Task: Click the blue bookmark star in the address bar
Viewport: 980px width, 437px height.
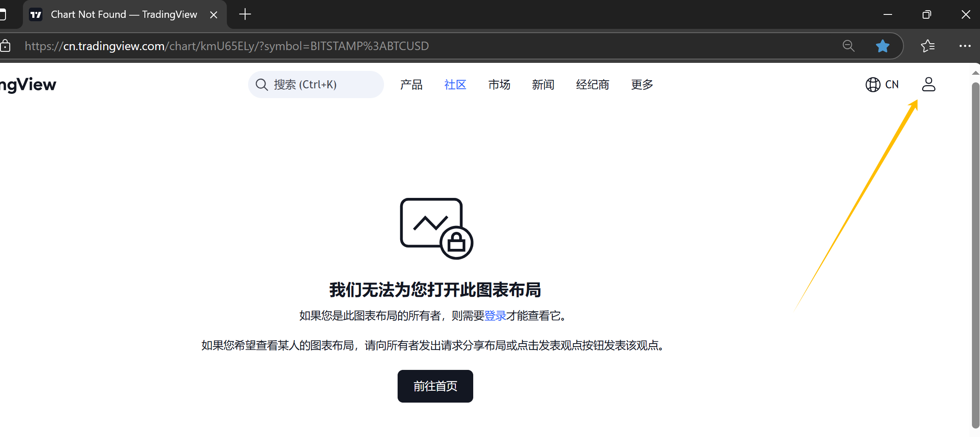Action: (883, 46)
